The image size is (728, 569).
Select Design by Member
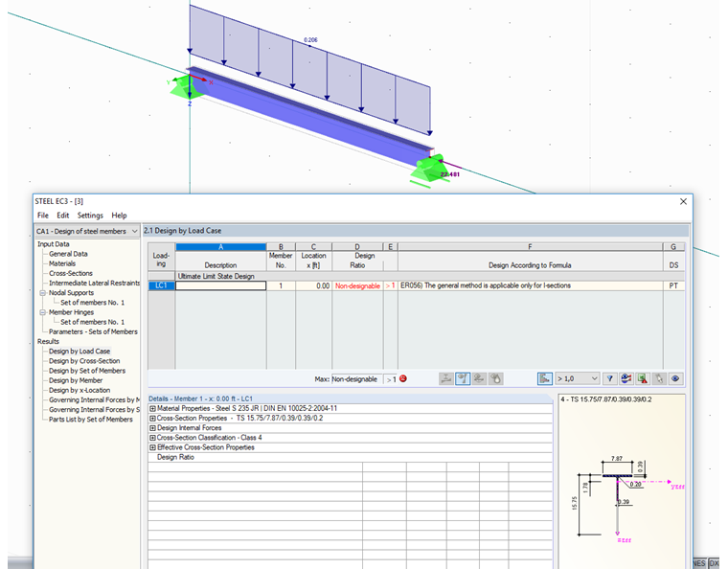coord(76,380)
